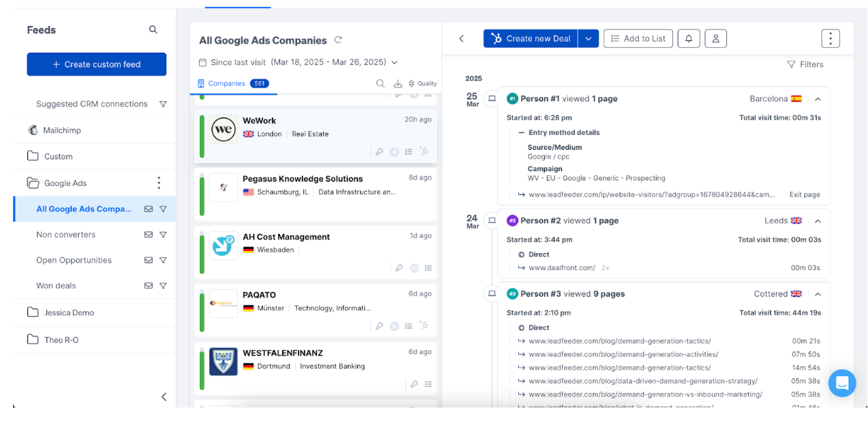
Task: Click list icon on AH Cost Management card
Action: pos(429,268)
